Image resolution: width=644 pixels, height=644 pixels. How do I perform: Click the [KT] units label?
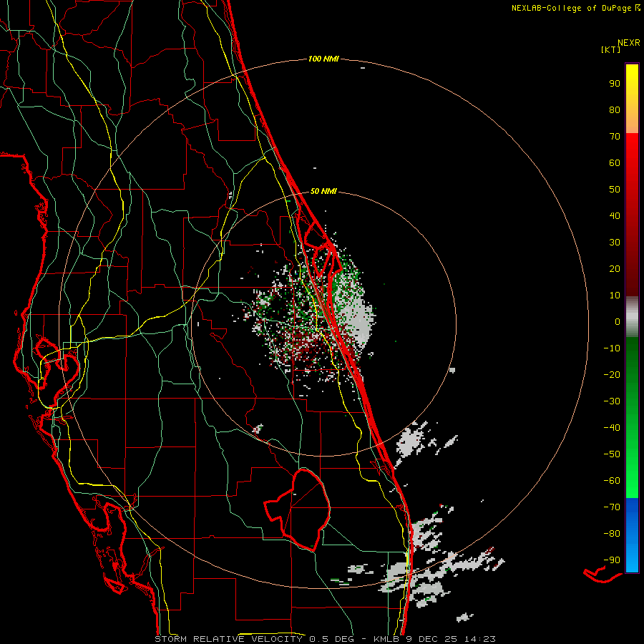pos(610,49)
